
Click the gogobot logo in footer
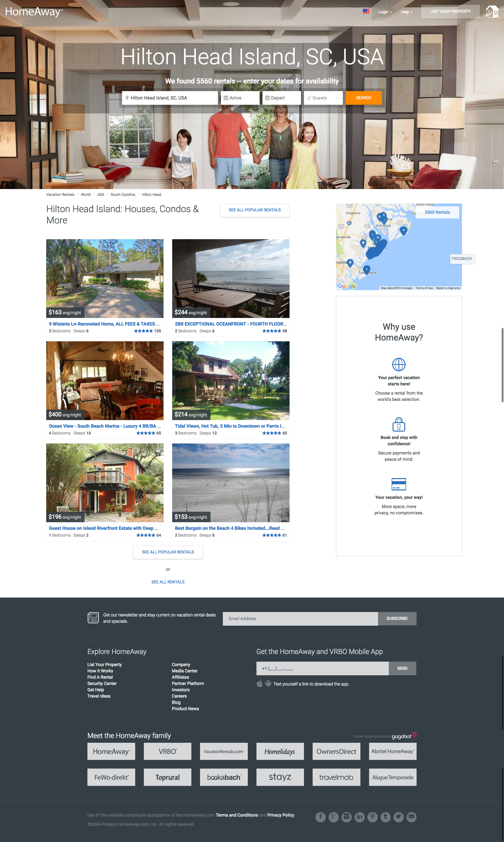coord(404,736)
